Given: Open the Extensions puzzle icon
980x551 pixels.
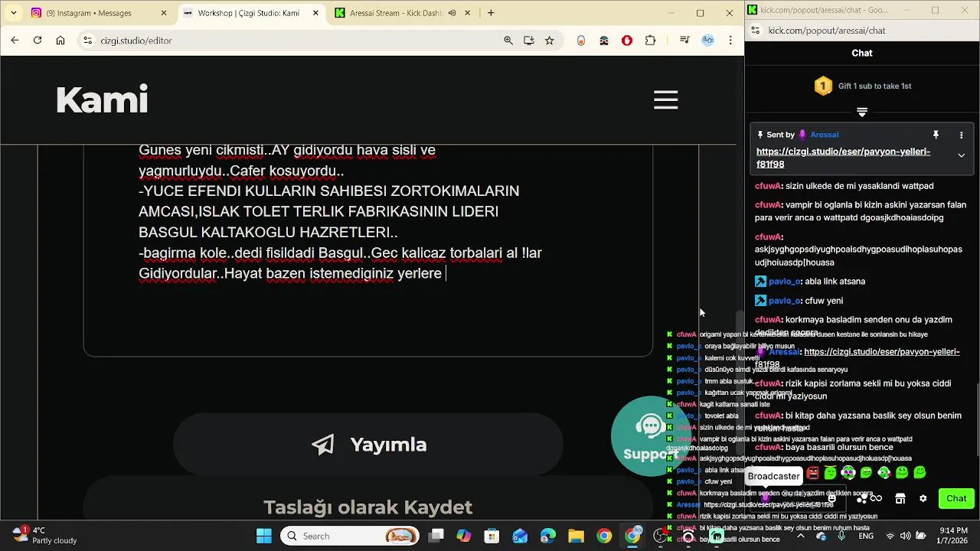Looking at the screenshot, I should 651,41.
